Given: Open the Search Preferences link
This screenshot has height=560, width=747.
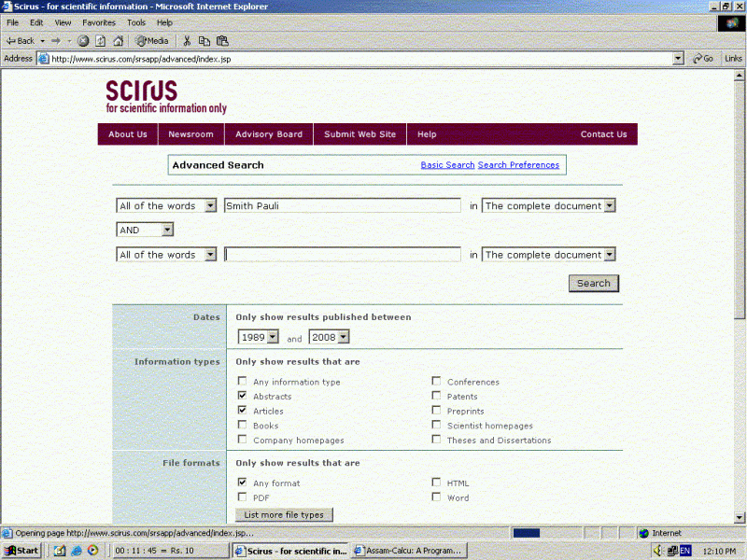Looking at the screenshot, I should 518,165.
